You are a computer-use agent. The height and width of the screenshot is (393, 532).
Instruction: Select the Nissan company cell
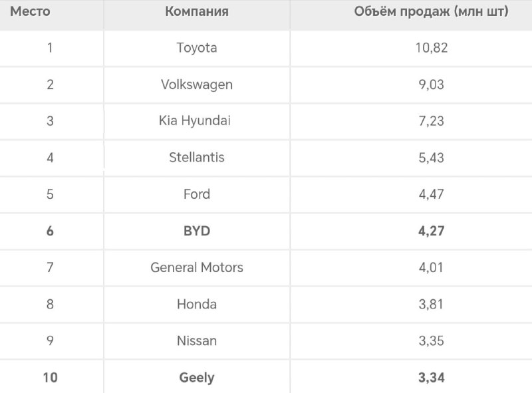(x=197, y=340)
